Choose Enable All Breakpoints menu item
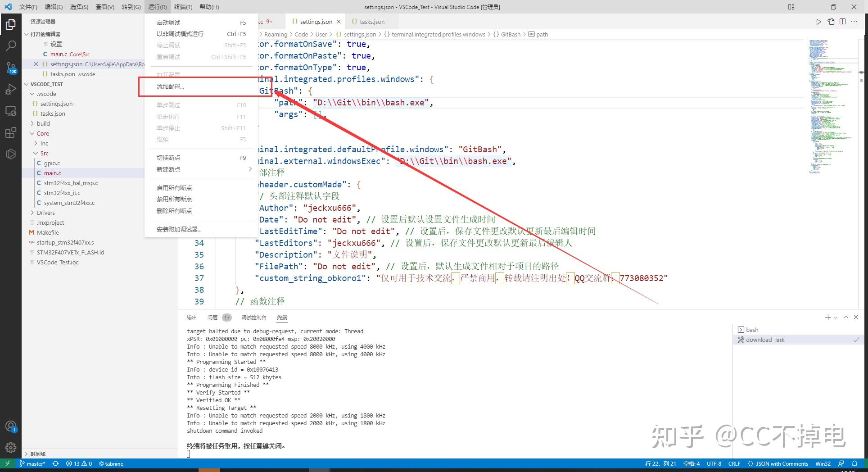868x472 pixels. coord(201,188)
